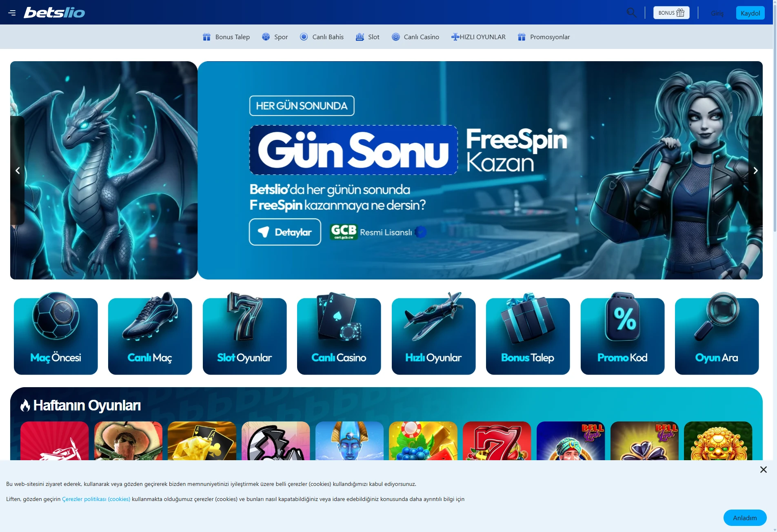Open the Canlı Maç category tile
777x532 pixels.
(150, 334)
